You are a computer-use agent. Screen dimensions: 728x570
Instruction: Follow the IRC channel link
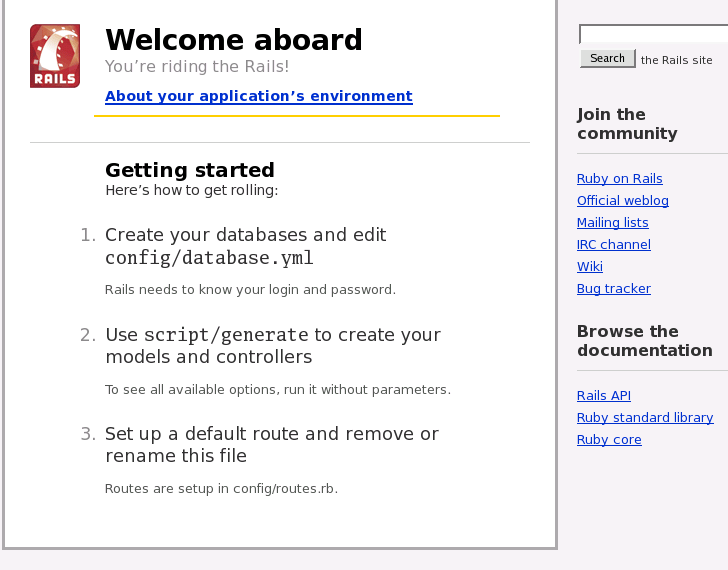[x=613, y=245]
